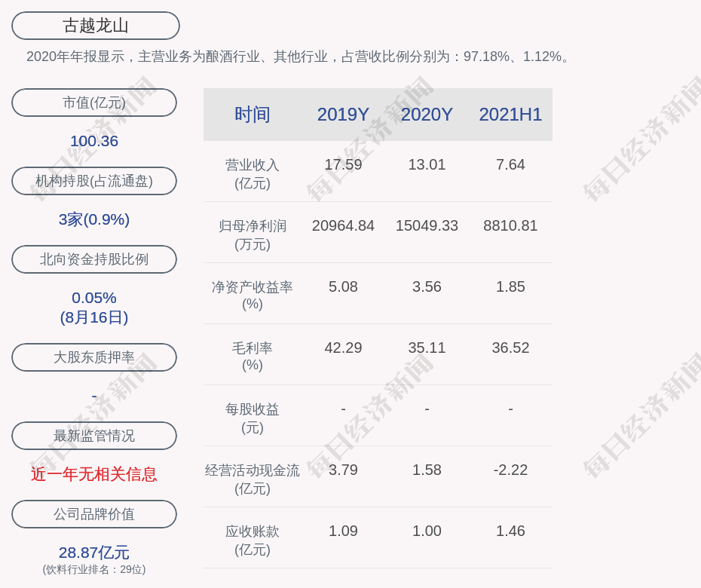Screen dimensions: 701x588
Task: Select gross margin 42.29
Action: (x=344, y=348)
